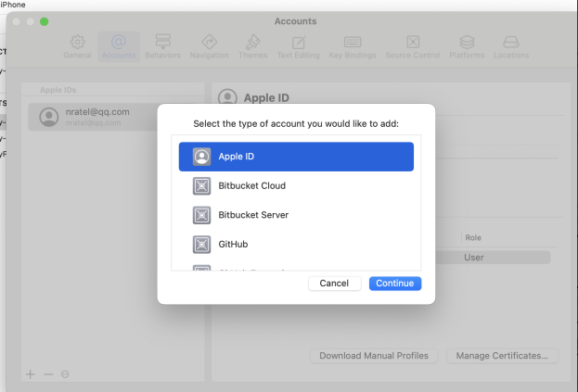This screenshot has height=392, width=578.
Task: Click Manage Certificates button
Action: (502, 356)
